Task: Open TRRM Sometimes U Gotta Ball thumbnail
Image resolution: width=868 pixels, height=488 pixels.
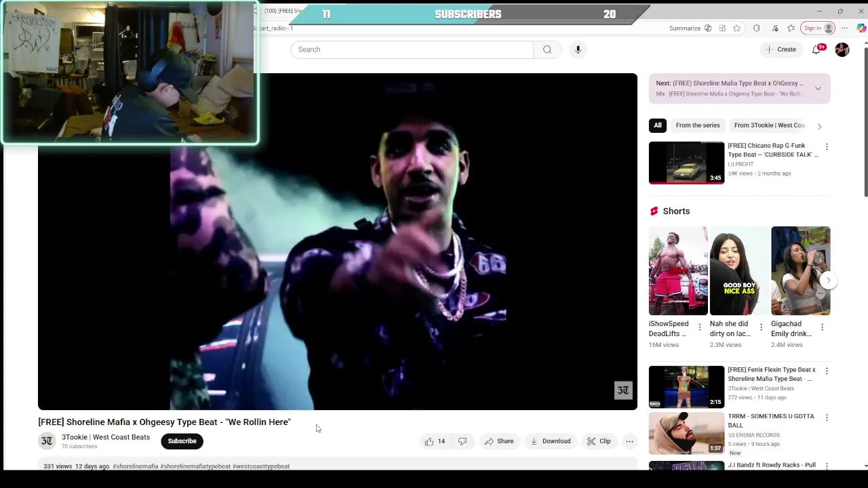Action: coord(686,433)
